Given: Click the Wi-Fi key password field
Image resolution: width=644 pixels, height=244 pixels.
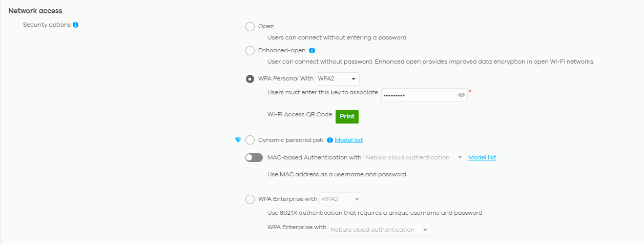Looking at the screenshot, I should click(418, 95).
